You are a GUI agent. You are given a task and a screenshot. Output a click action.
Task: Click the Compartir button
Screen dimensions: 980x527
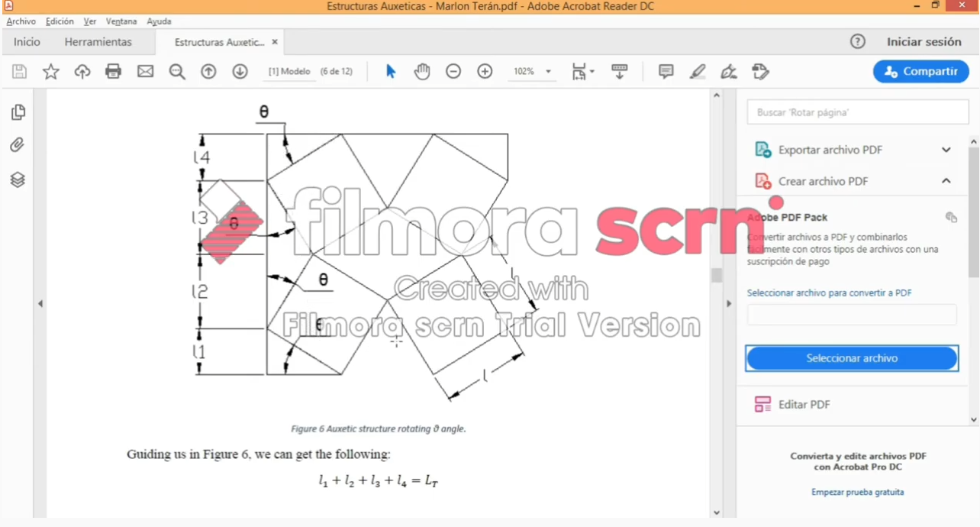(x=921, y=71)
